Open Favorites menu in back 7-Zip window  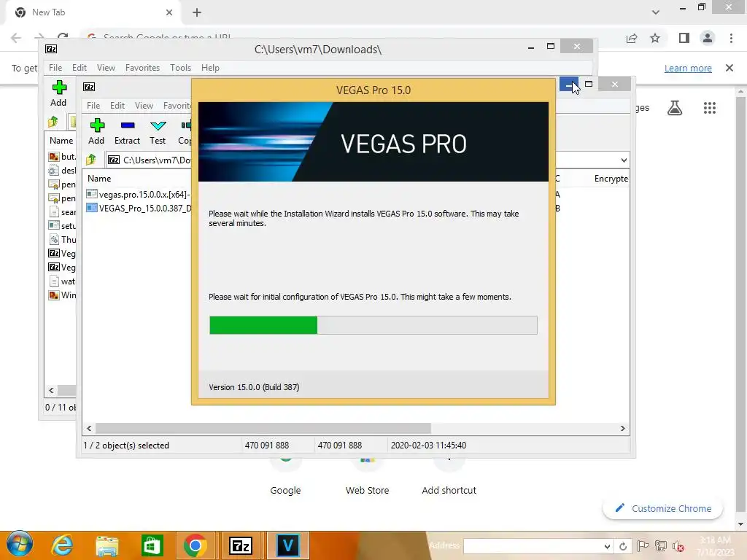point(142,68)
